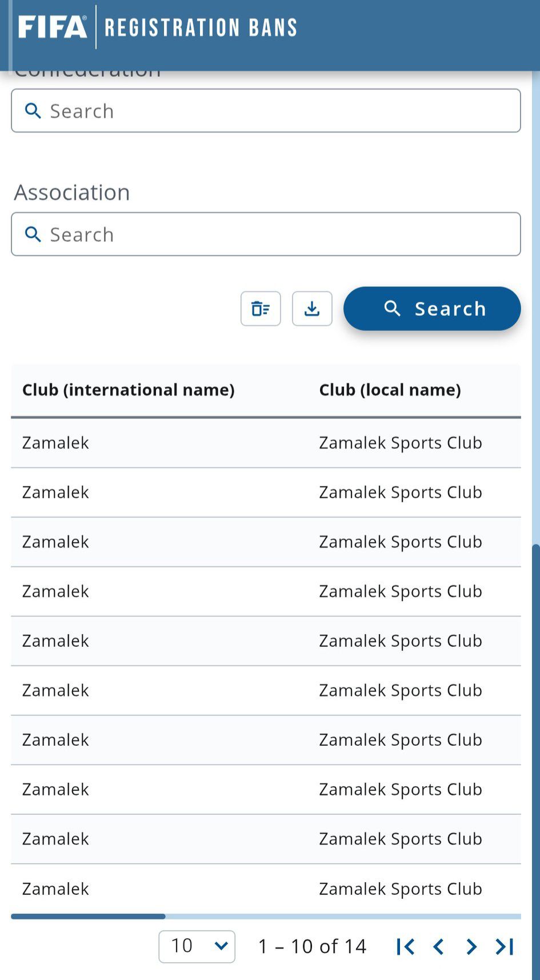Click the download results icon button

pos(312,309)
